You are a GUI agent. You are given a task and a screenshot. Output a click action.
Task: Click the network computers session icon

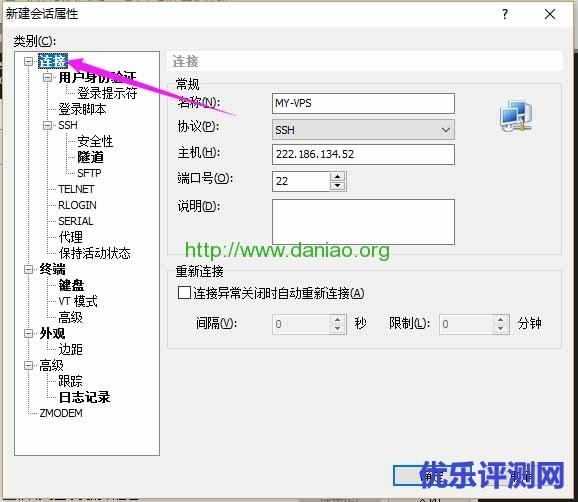coord(516,115)
